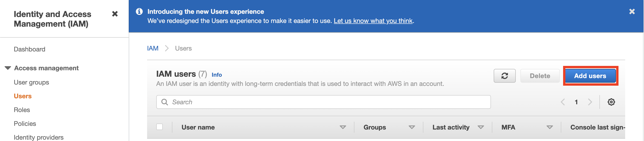Close the IAM navigation sidebar
The image size is (644, 141).
click(x=115, y=14)
